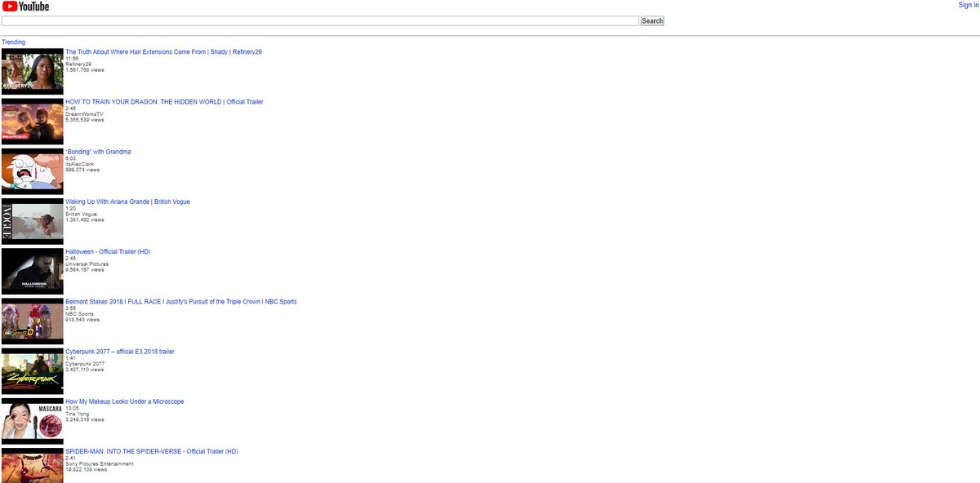Click the Halloween trailer thumbnail

[x=33, y=271]
